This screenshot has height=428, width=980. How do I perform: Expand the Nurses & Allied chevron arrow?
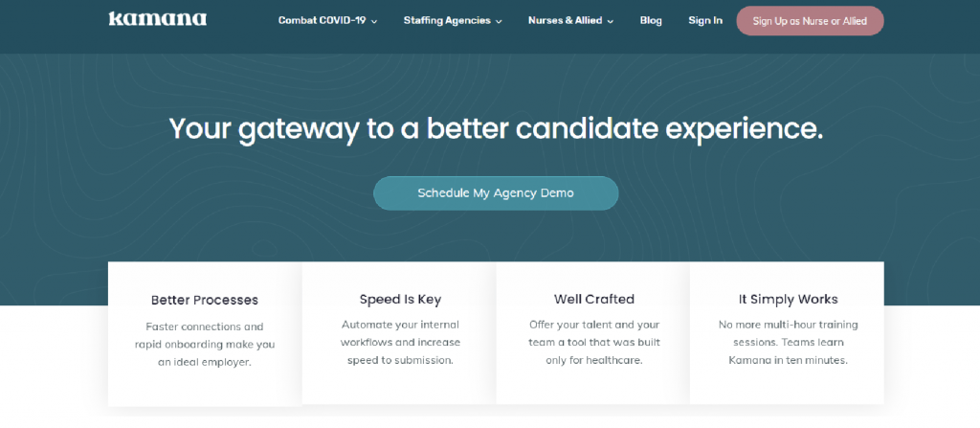coord(610,21)
